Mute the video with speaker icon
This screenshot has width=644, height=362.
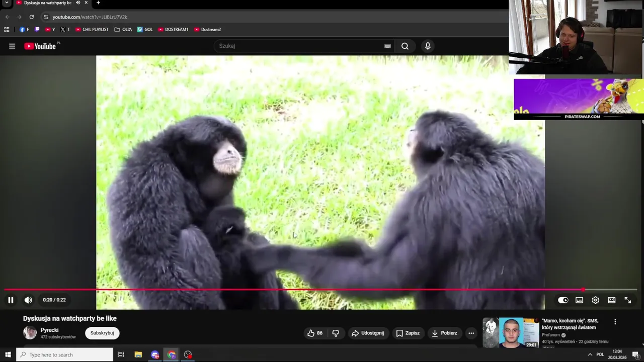click(28, 300)
